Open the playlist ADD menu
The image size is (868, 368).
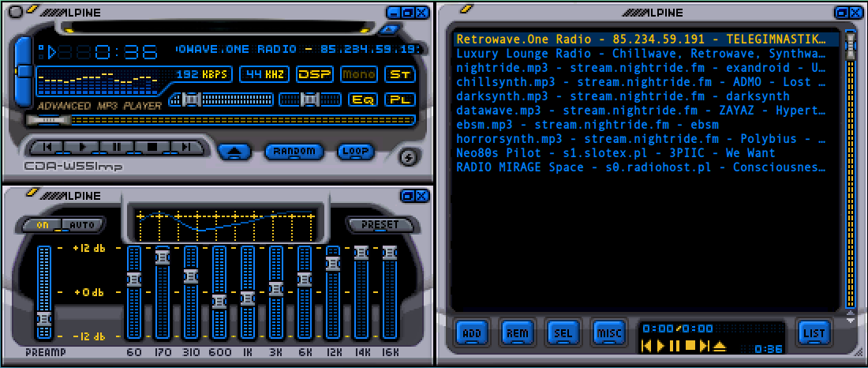(x=472, y=333)
